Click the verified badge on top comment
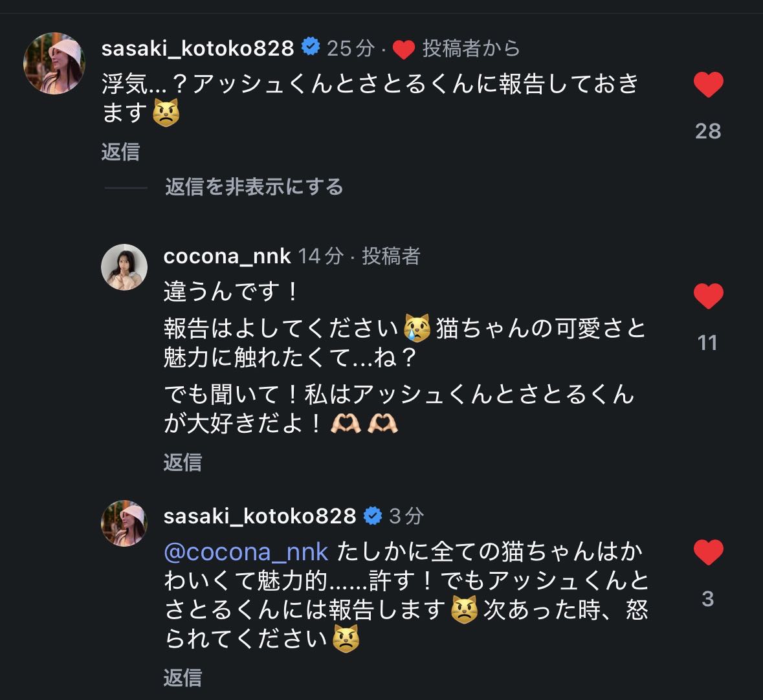763x700 pixels. pyautogui.click(x=311, y=47)
